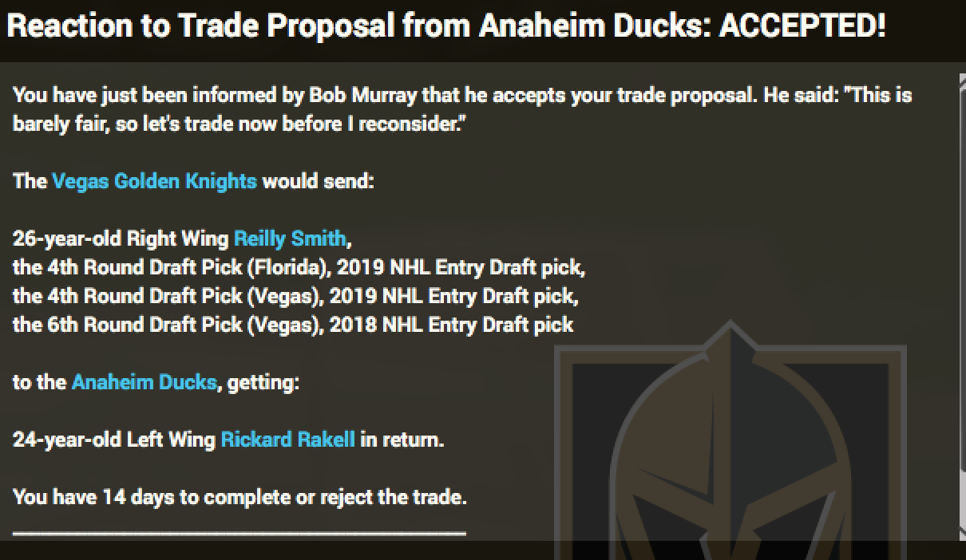The image size is (966, 560).
Task: Click the 'getting:' text after Anaheim Ducks
Action: click(x=263, y=382)
